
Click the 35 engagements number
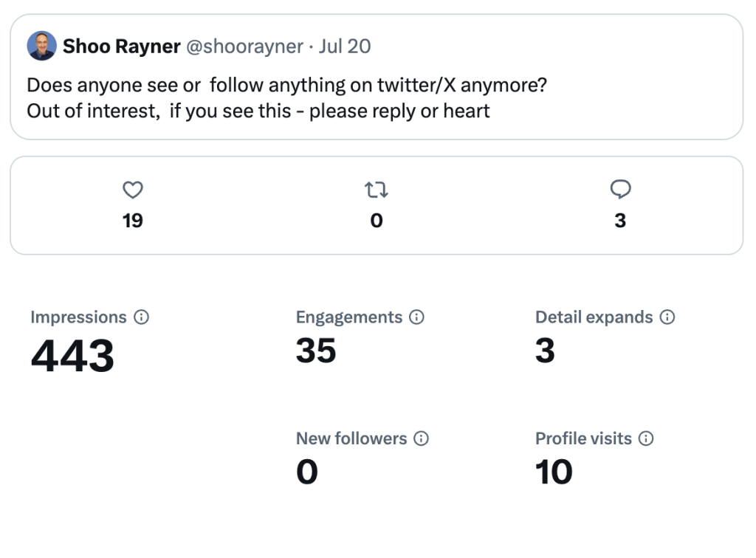click(316, 351)
